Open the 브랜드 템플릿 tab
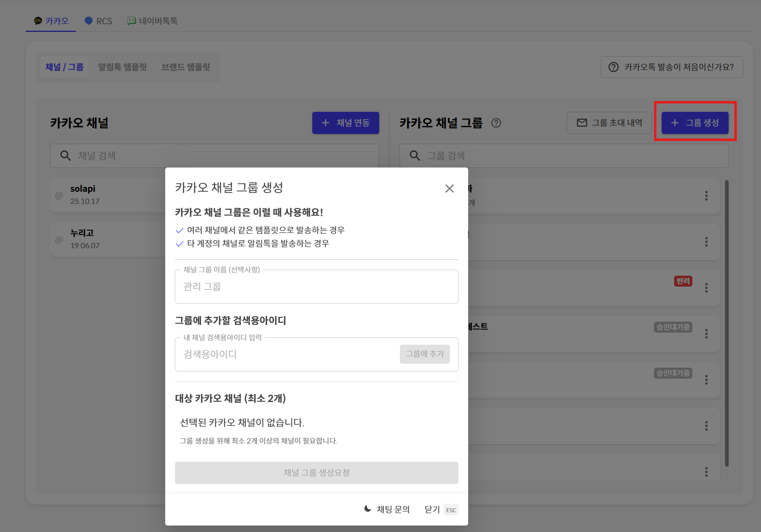Image resolution: width=761 pixels, height=532 pixels. [186, 67]
